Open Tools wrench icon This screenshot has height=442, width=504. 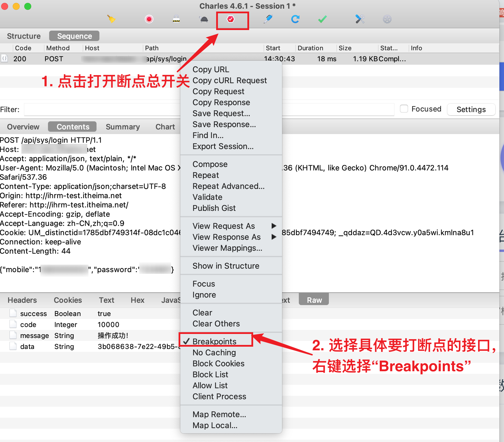click(360, 19)
